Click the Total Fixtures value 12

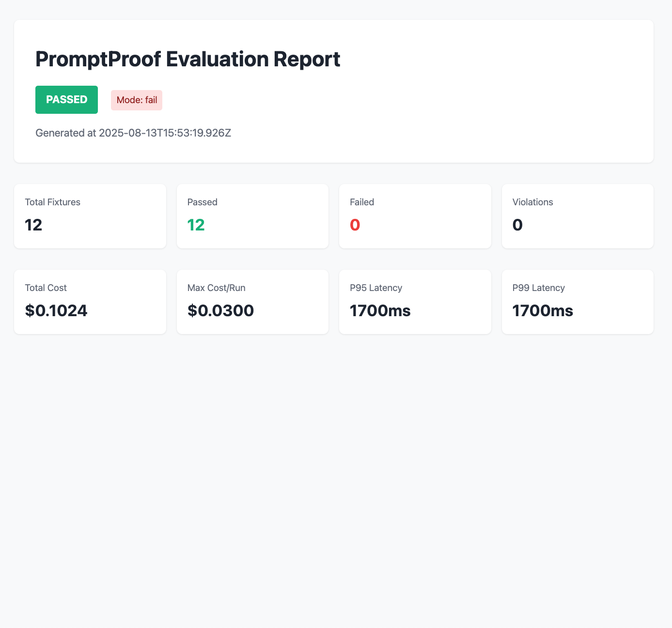pyautogui.click(x=33, y=225)
